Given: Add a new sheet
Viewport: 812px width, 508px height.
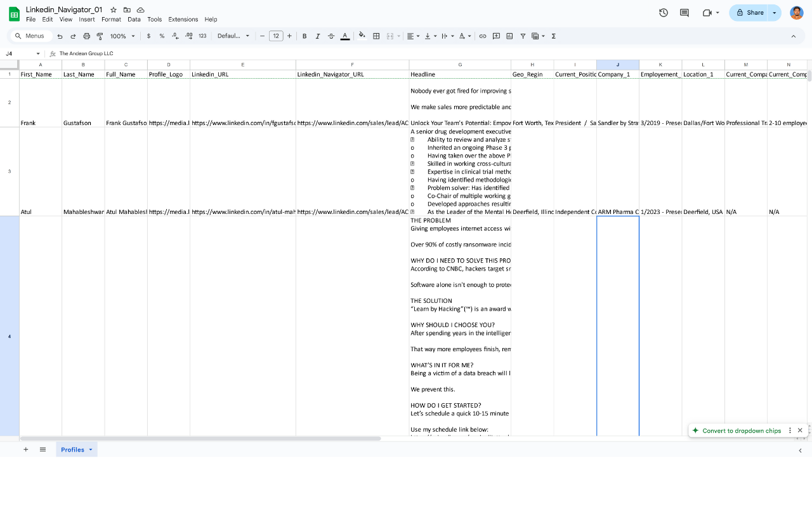Looking at the screenshot, I should pyautogui.click(x=26, y=450).
